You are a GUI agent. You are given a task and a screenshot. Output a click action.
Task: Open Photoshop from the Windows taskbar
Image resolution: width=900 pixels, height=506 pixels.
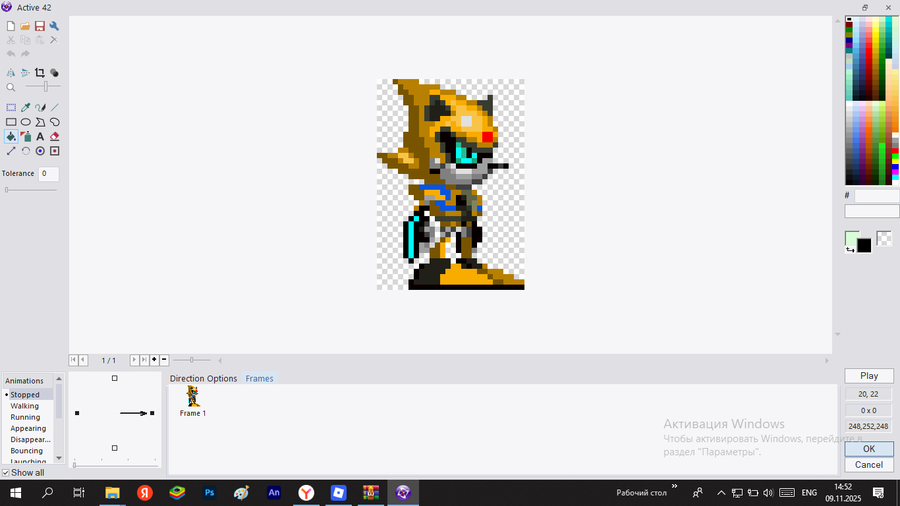pos(210,492)
